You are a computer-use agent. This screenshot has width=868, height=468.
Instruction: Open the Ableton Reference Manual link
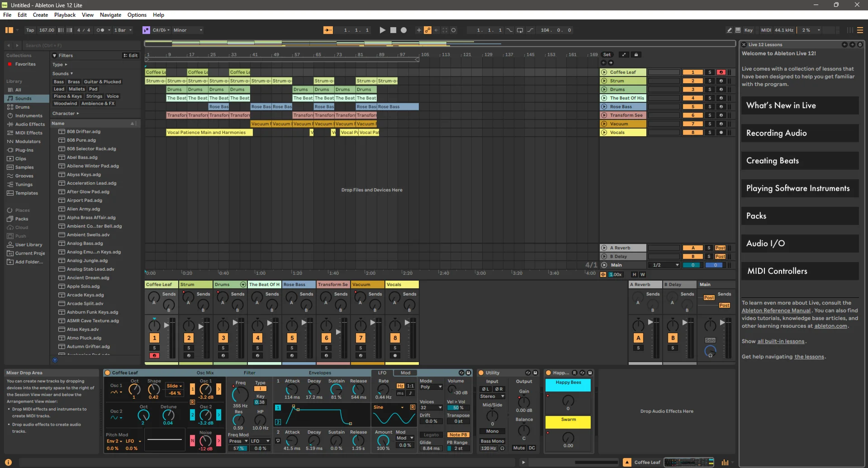776,310
